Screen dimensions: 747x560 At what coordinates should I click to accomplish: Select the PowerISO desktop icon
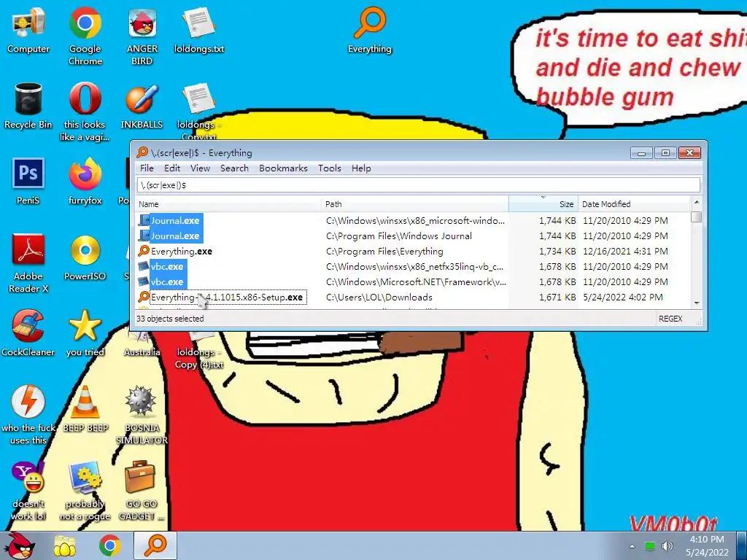[x=85, y=257]
